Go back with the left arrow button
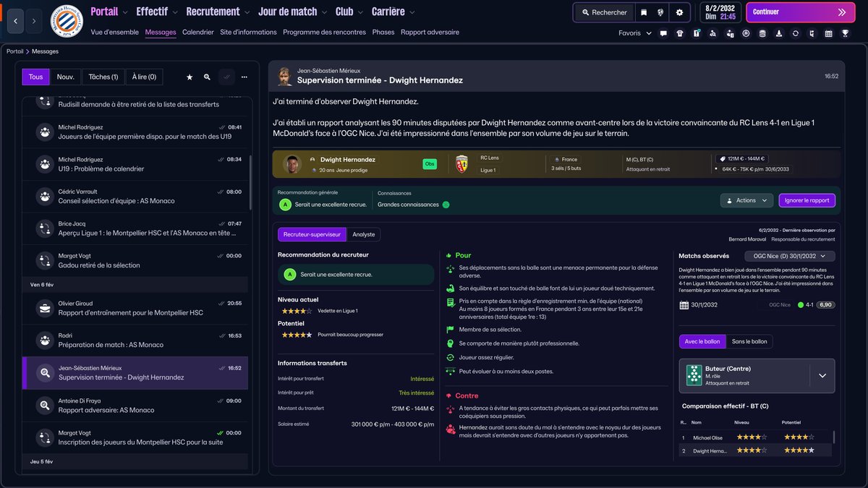The image size is (868, 488). pos(15,21)
